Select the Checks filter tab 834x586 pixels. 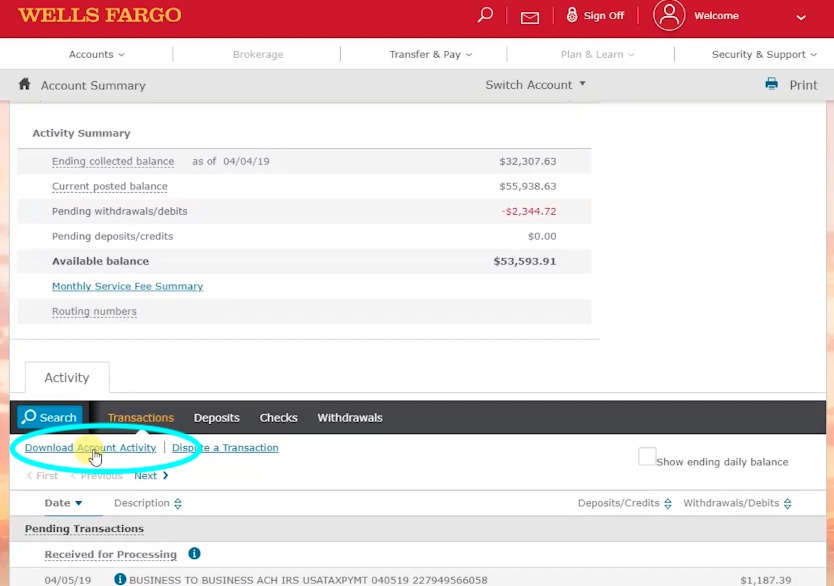point(278,417)
